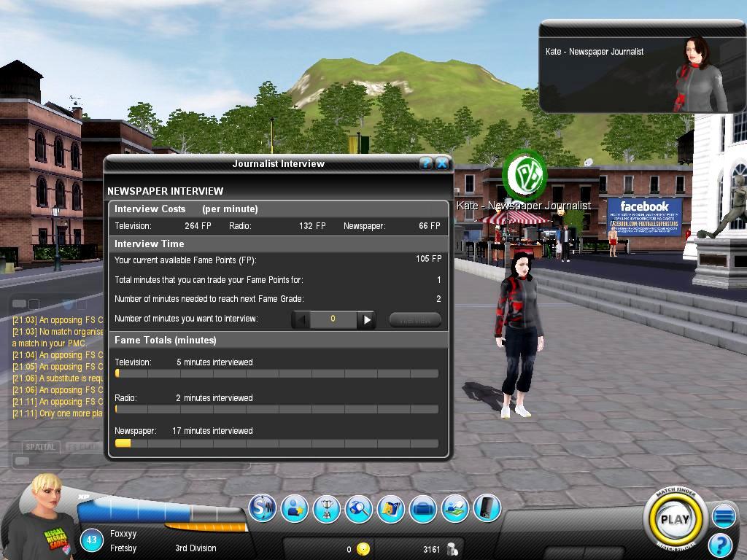Open the mobile phone icon

click(487, 508)
